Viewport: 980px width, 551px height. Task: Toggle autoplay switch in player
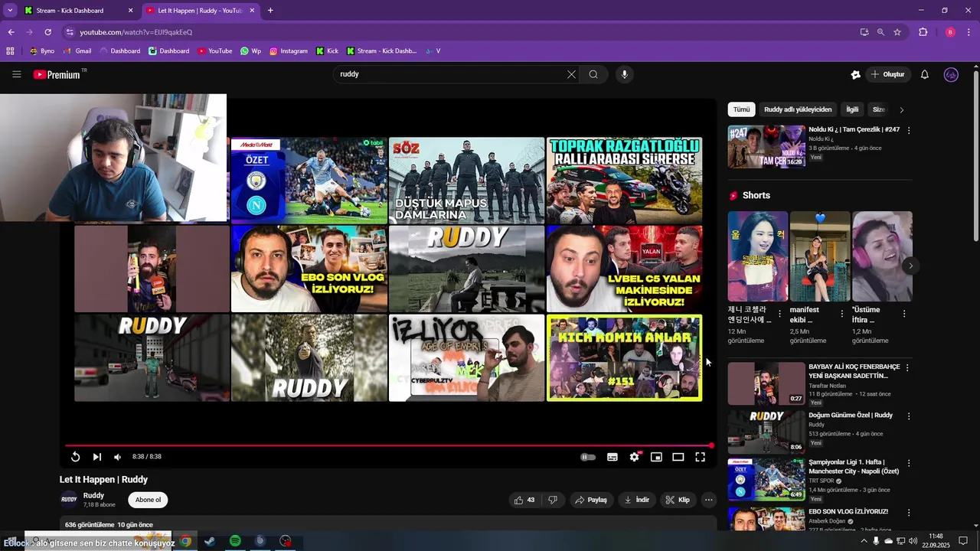click(588, 457)
